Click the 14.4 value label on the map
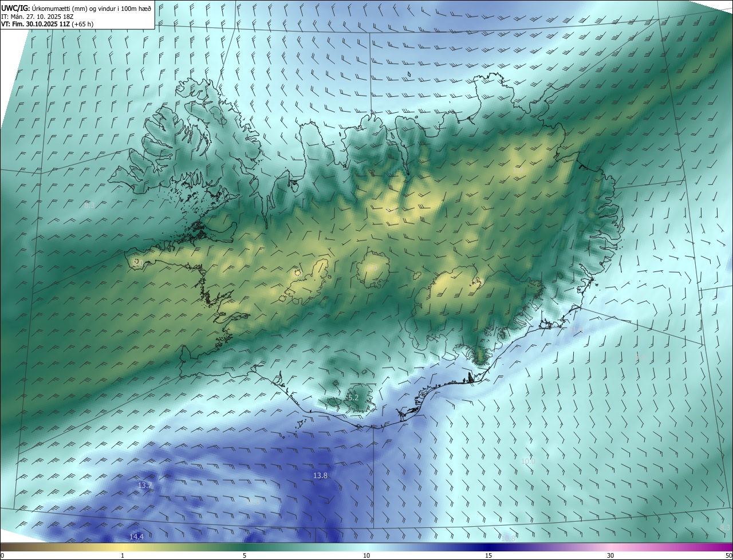The height and width of the screenshot is (560, 733). pos(136,536)
